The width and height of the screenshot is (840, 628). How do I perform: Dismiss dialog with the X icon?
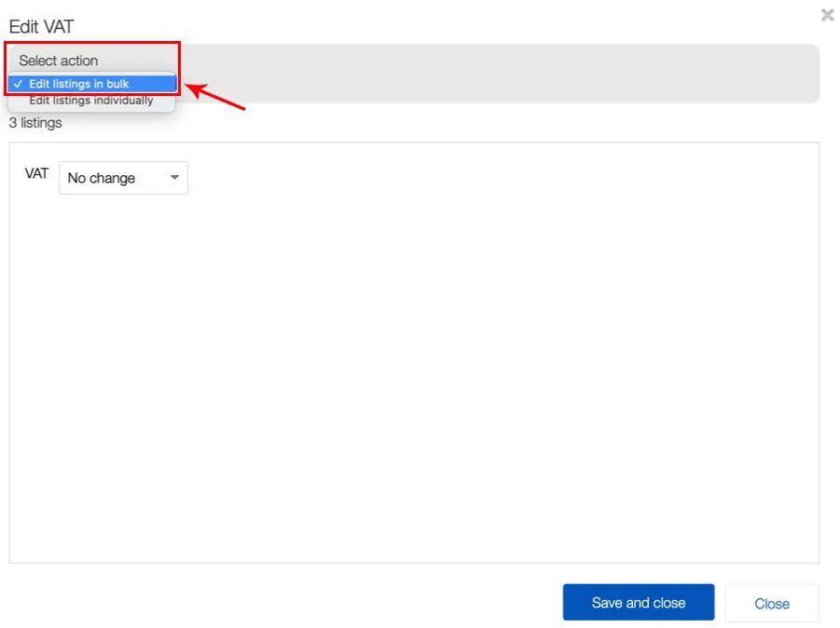click(x=827, y=15)
